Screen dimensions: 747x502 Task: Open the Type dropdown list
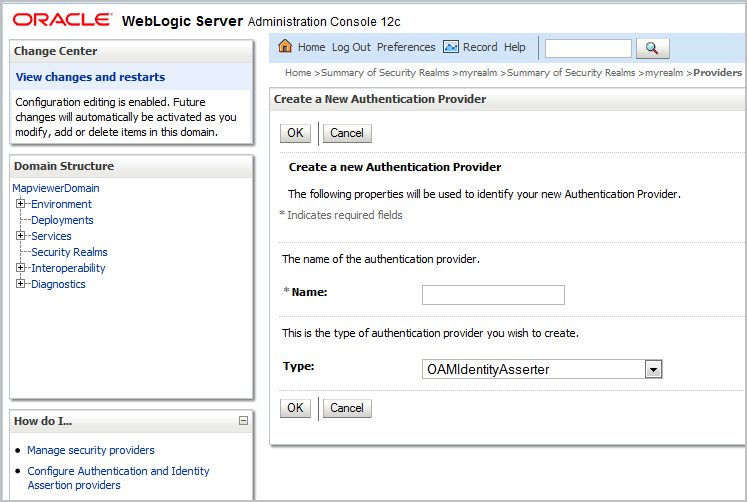653,369
